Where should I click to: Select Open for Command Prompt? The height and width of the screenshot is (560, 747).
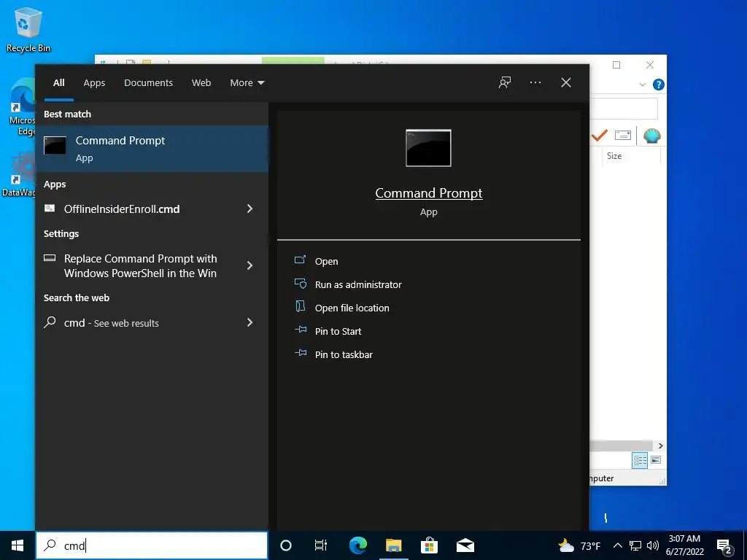pos(326,261)
